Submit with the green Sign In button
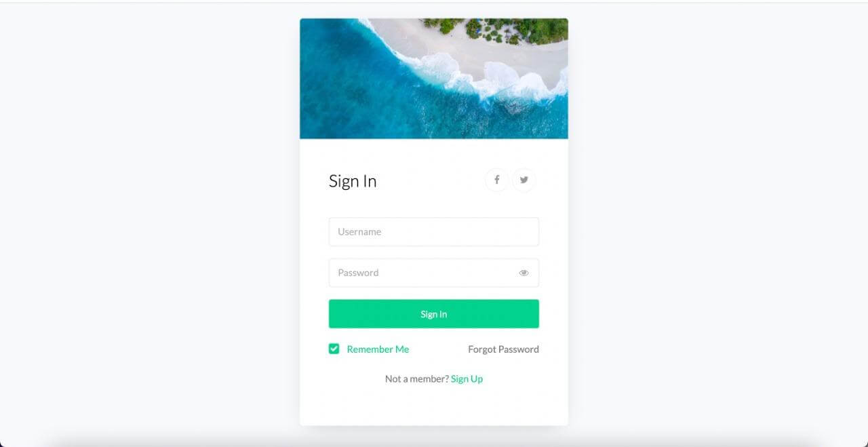 click(x=434, y=314)
